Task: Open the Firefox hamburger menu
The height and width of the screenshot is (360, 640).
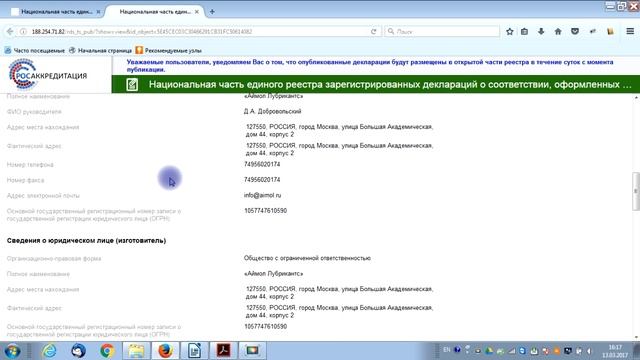Action: point(630,31)
